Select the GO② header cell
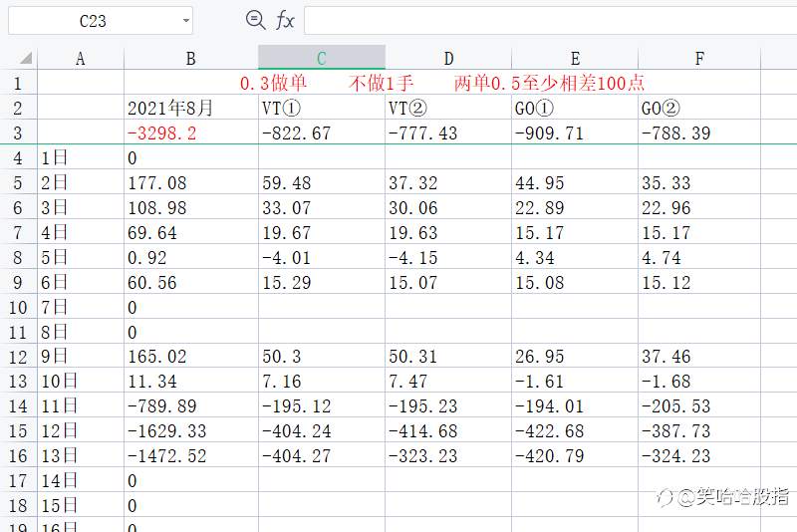This screenshot has width=797, height=532. [x=699, y=108]
